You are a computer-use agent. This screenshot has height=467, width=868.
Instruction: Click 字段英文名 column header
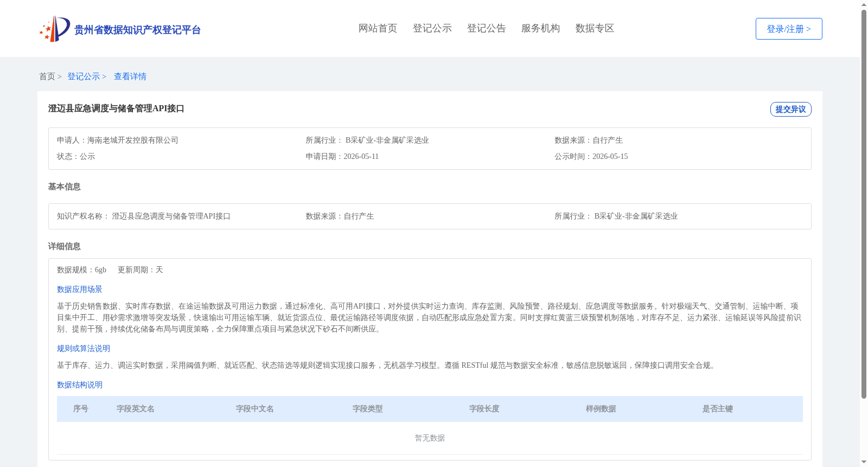(136, 409)
